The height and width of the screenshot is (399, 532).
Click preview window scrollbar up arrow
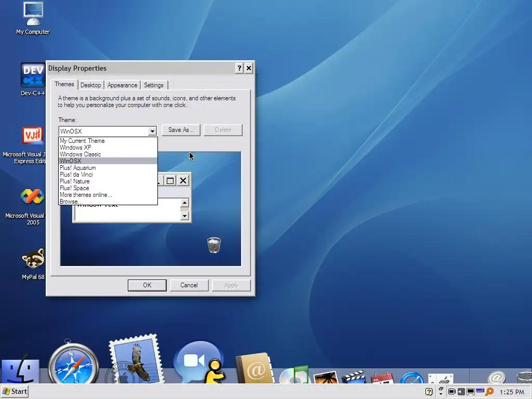[x=184, y=203]
